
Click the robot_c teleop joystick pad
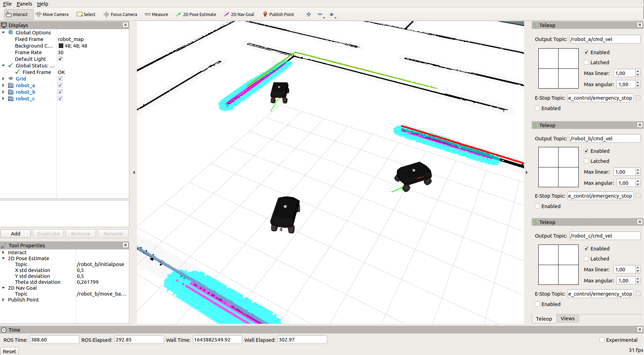558,265
